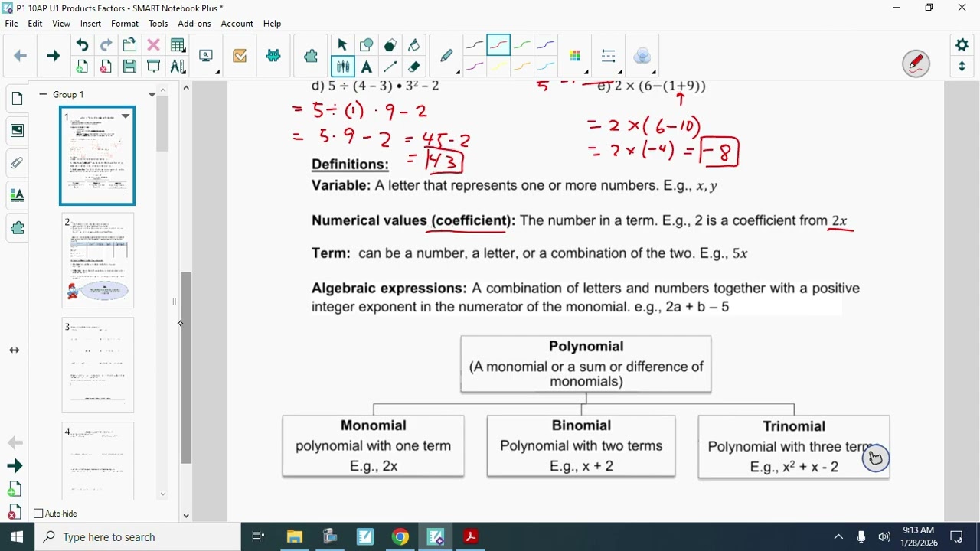Enable the Auto-hide checkbox
980x551 pixels.
coord(38,514)
